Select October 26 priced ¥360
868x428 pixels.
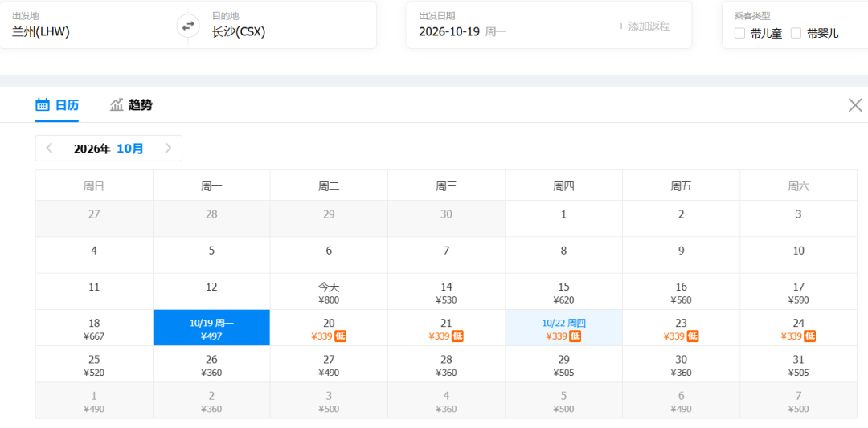tap(211, 365)
